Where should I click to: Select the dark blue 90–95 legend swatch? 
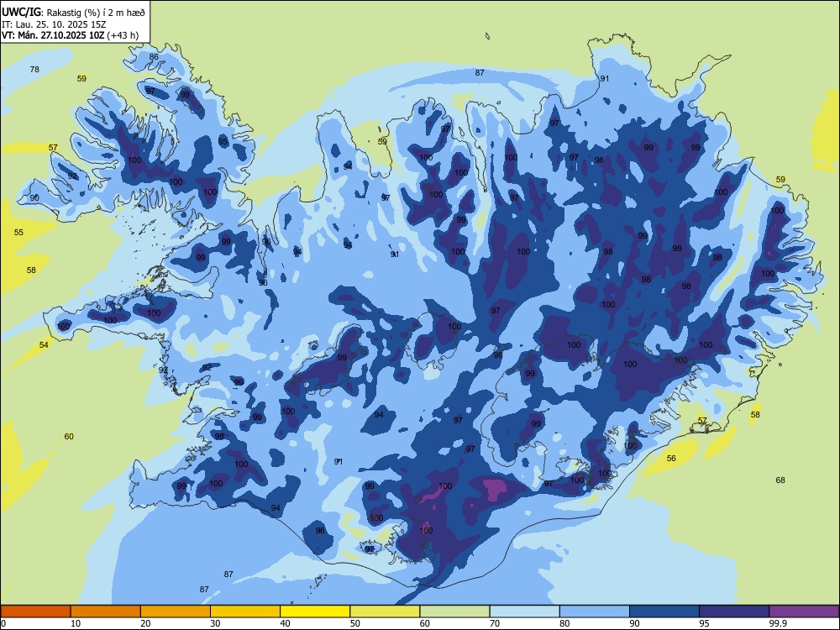click(664, 612)
